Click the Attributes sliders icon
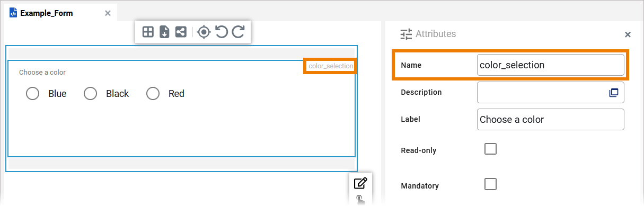 [x=406, y=34]
